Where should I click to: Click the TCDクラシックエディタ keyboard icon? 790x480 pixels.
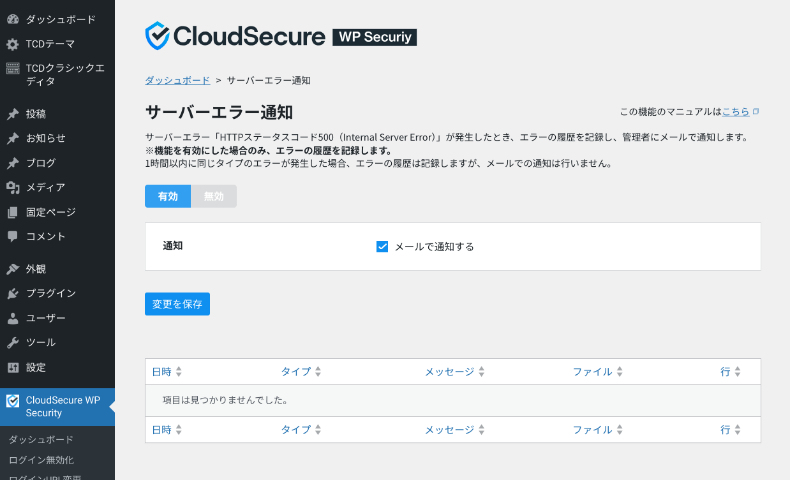click(13, 68)
